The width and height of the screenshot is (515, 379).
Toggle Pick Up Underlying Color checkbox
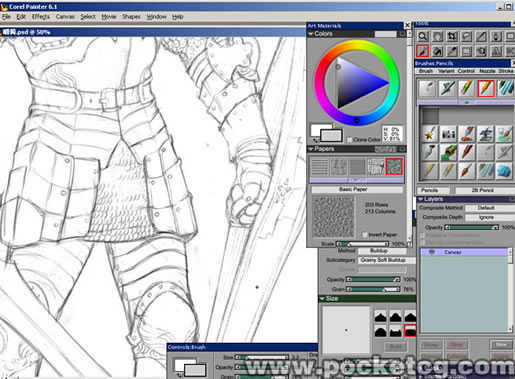pos(422,242)
